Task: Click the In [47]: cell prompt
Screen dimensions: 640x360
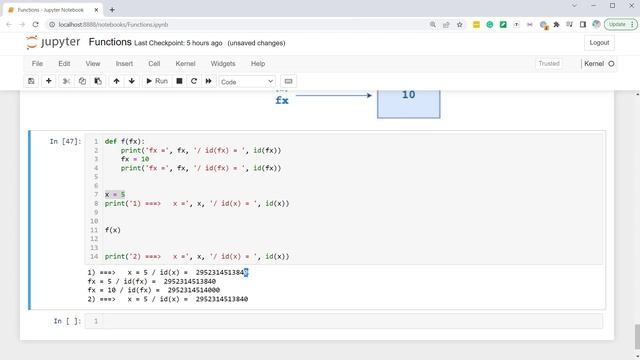Action: [65, 141]
